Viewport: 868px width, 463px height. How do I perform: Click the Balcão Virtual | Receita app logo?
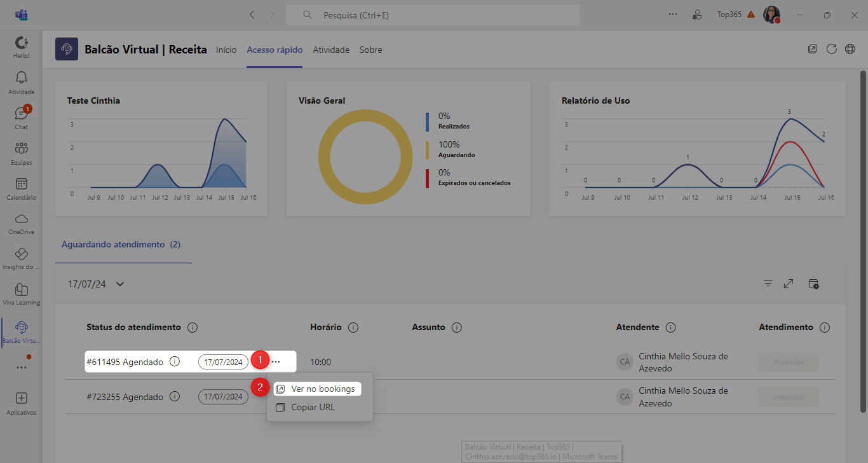click(x=67, y=49)
